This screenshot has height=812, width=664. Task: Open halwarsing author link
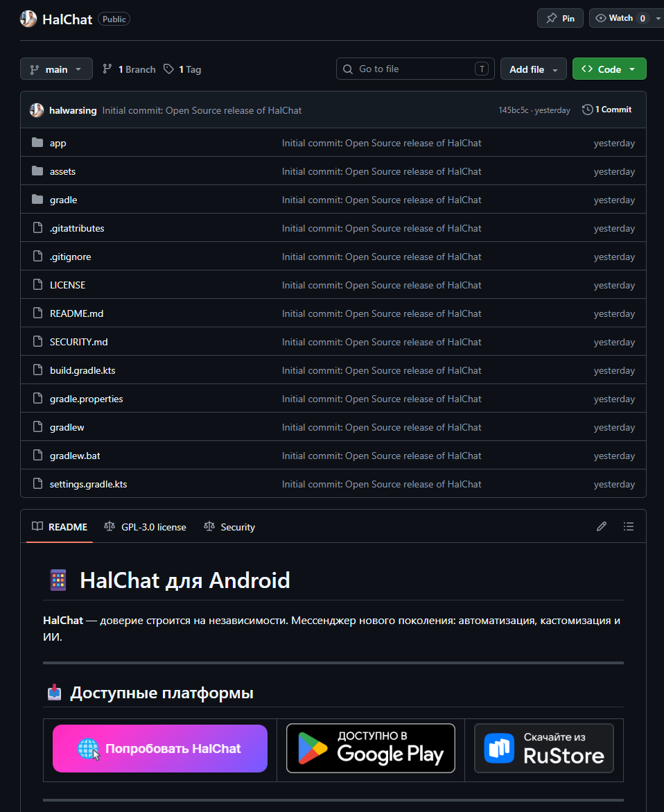pos(73,110)
